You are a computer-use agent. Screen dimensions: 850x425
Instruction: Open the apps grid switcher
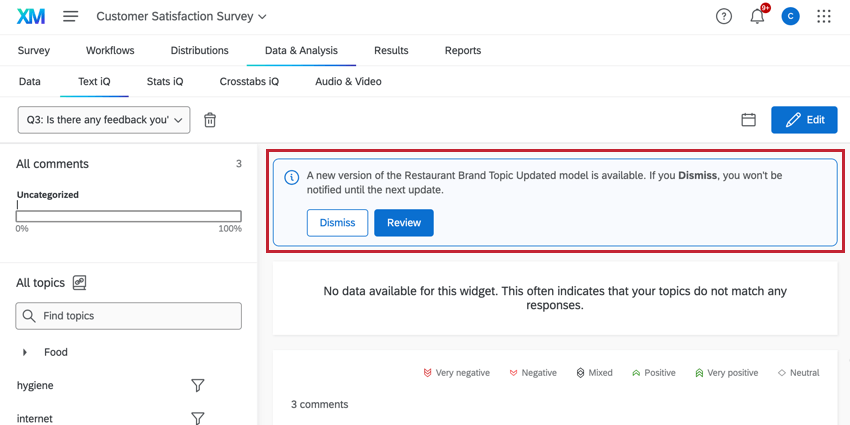[x=824, y=16]
